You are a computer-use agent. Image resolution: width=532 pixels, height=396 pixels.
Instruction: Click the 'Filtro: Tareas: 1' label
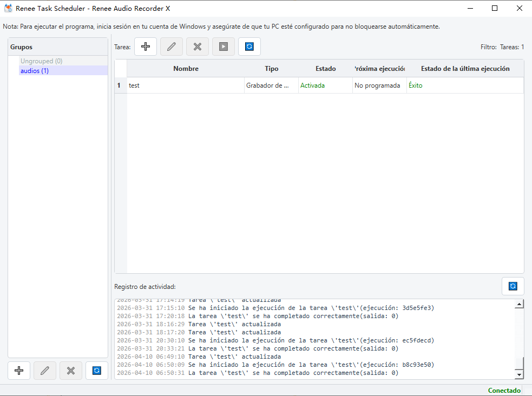coord(502,47)
